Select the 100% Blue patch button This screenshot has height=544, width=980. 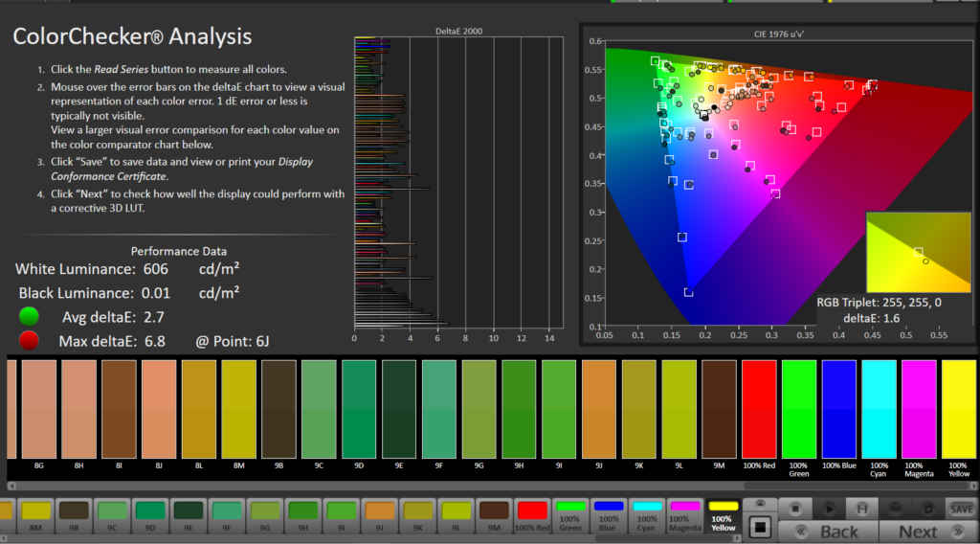(x=609, y=515)
